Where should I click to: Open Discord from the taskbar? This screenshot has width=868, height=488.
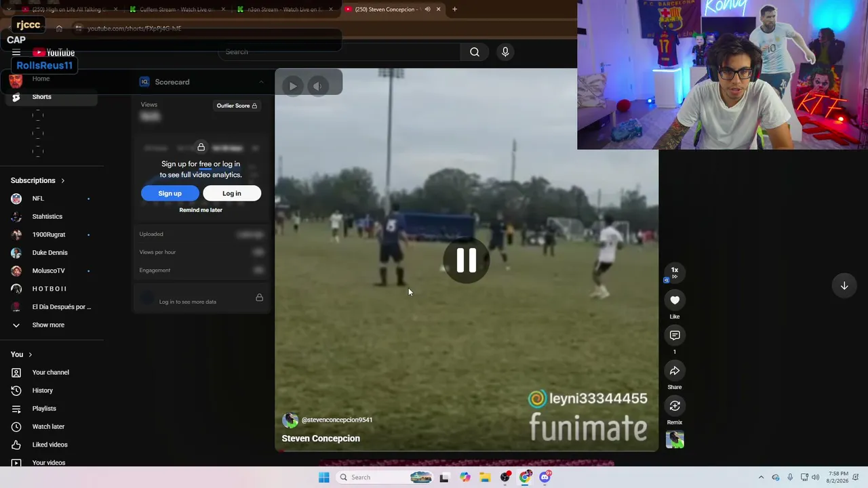click(545, 477)
